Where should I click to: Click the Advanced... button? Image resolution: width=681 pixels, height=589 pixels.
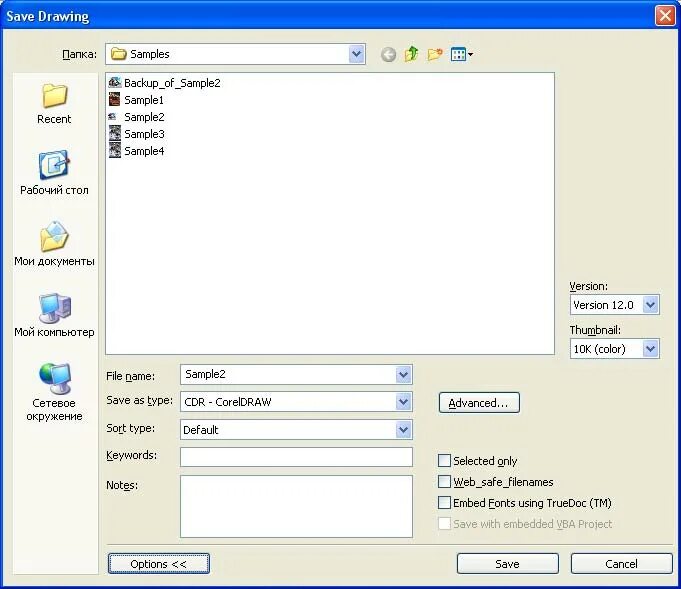pyautogui.click(x=479, y=403)
